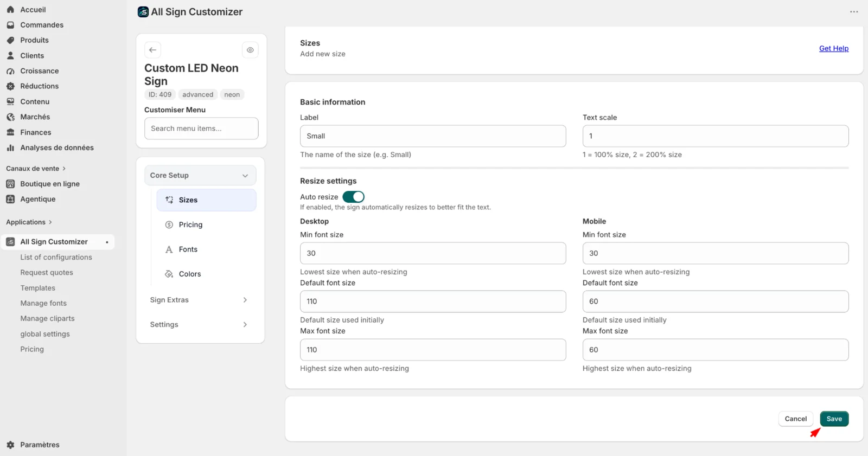Expand the Applications chevron

[x=50, y=222]
